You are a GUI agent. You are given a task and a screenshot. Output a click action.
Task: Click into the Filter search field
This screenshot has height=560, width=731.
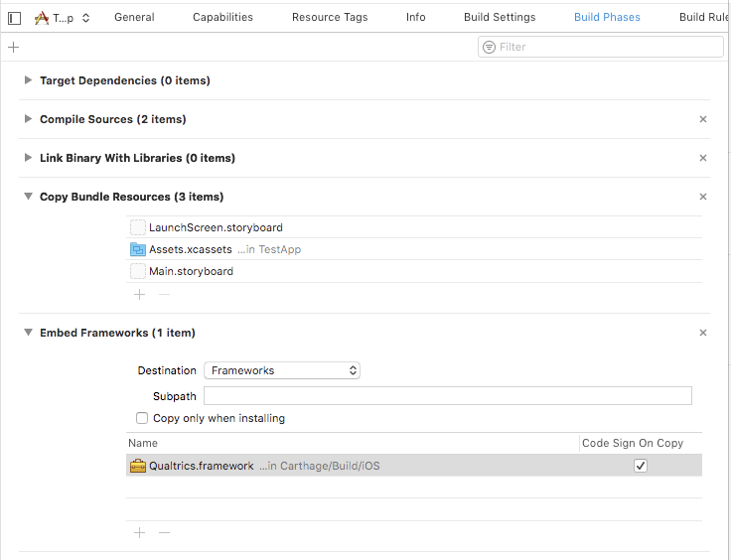tap(601, 47)
